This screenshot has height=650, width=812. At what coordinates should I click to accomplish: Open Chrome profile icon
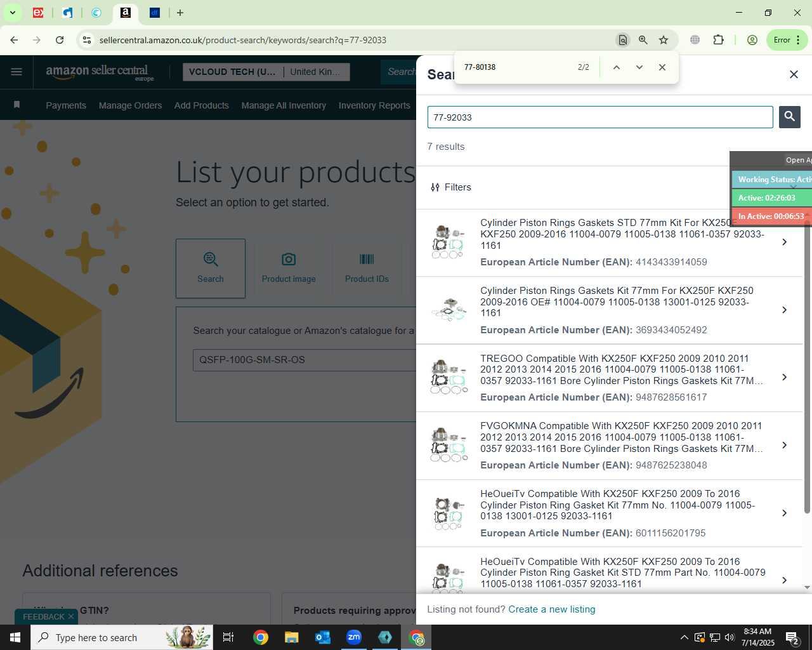752,40
